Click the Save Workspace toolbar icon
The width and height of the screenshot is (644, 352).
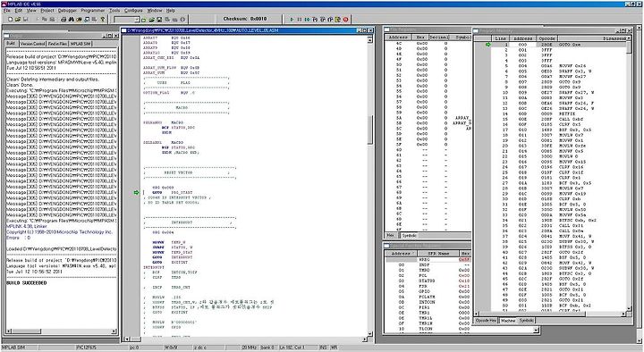click(x=159, y=20)
